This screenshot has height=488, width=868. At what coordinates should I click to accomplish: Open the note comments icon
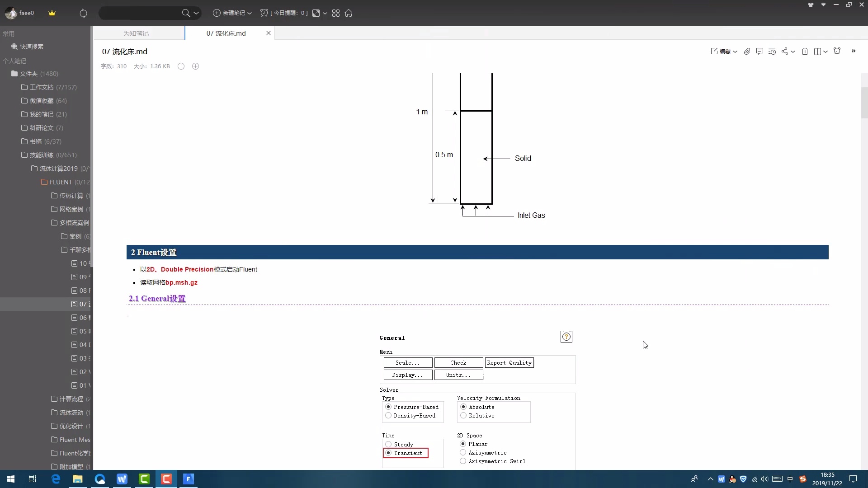coord(759,52)
